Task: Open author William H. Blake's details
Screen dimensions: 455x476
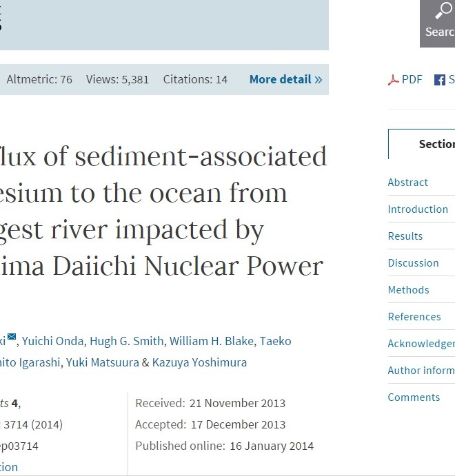Action: (212, 341)
